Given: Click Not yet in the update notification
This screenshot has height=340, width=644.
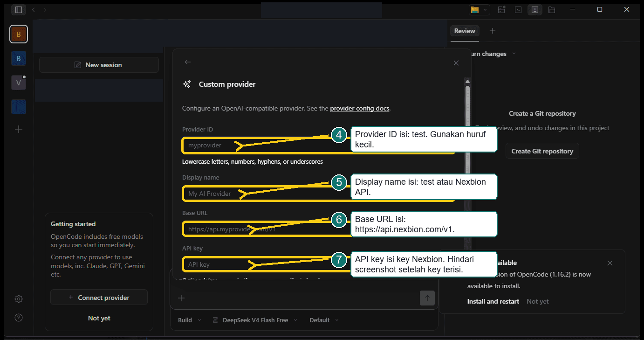Looking at the screenshot, I should click(x=538, y=301).
